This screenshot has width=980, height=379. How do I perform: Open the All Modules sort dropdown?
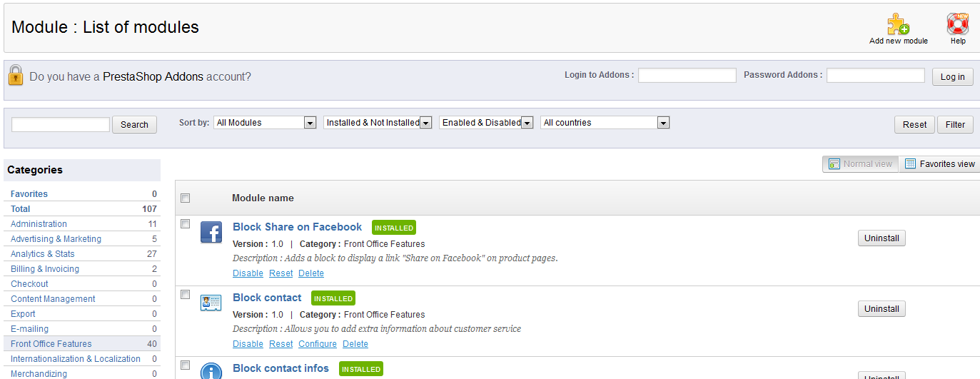pos(265,123)
